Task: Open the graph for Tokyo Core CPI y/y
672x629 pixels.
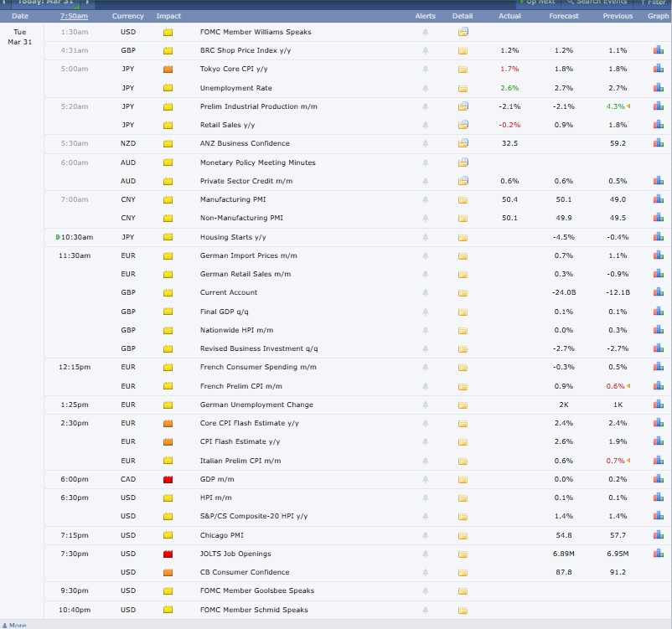Action: coord(658,70)
